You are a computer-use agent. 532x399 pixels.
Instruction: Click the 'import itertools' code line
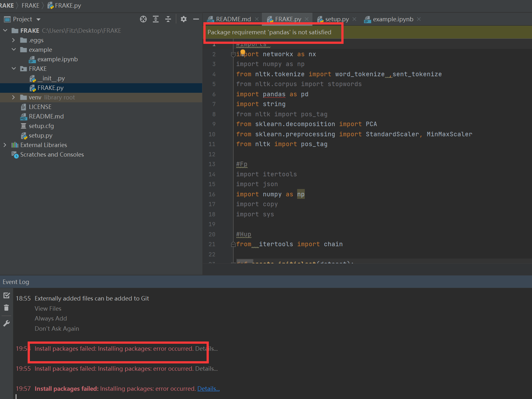tap(267, 174)
